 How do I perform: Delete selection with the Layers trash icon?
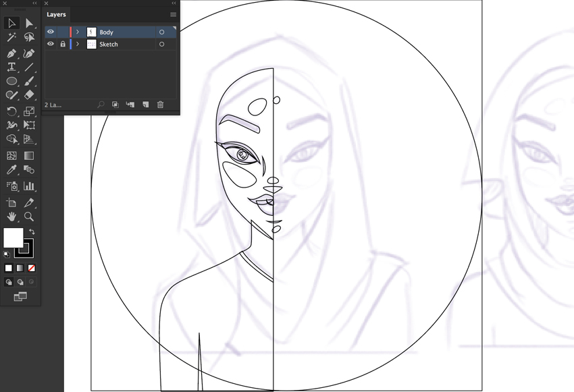click(x=160, y=105)
